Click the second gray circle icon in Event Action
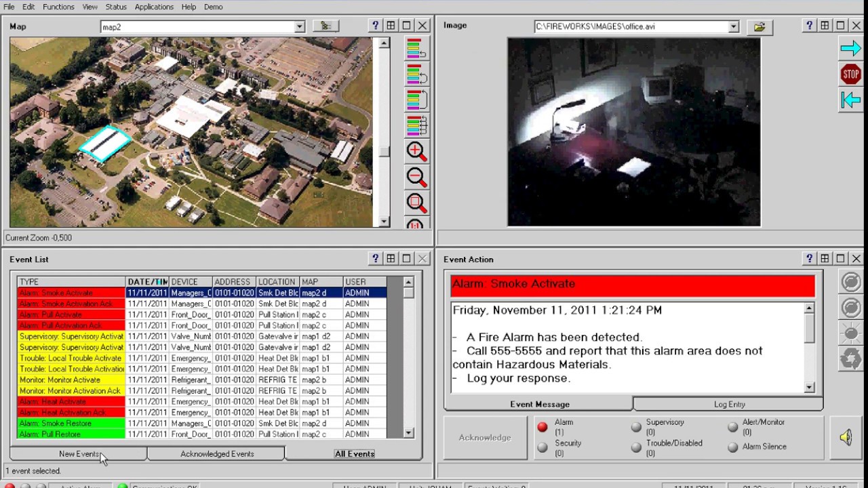Viewport: 868px width, 488px height. coord(850,307)
